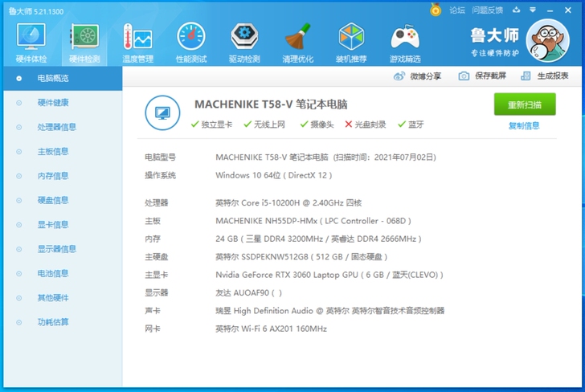
Task: Click 生成报表 to generate a report
Action: click(544, 76)
